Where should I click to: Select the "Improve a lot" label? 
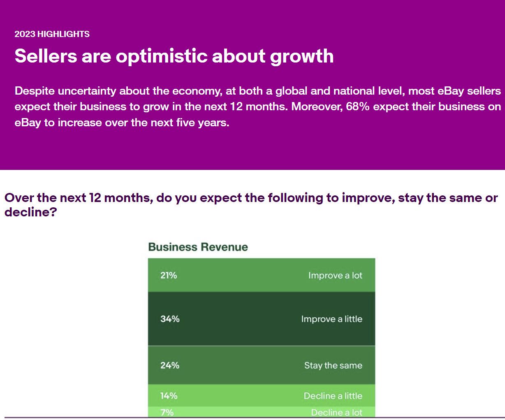coord(335,276)
